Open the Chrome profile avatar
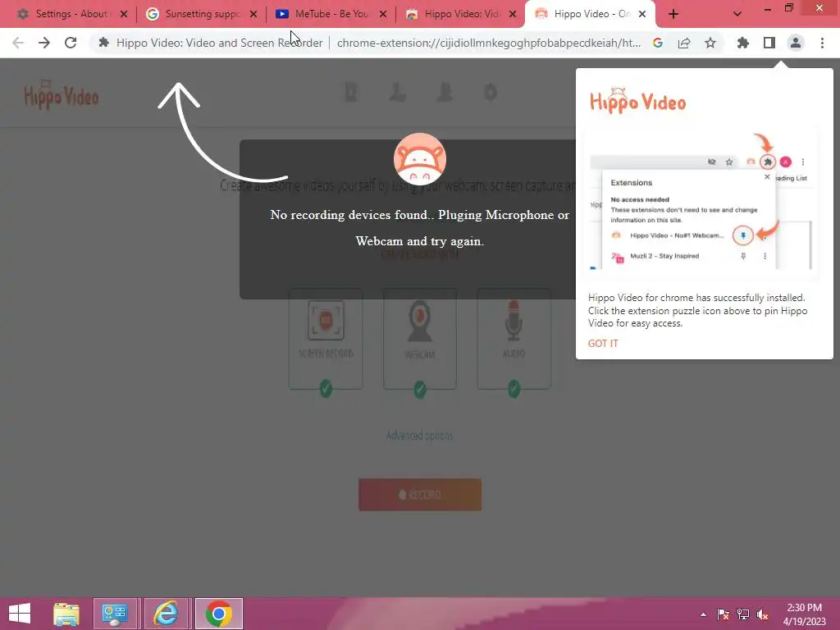Screen dimensions: 840x630 pos(796,43)
